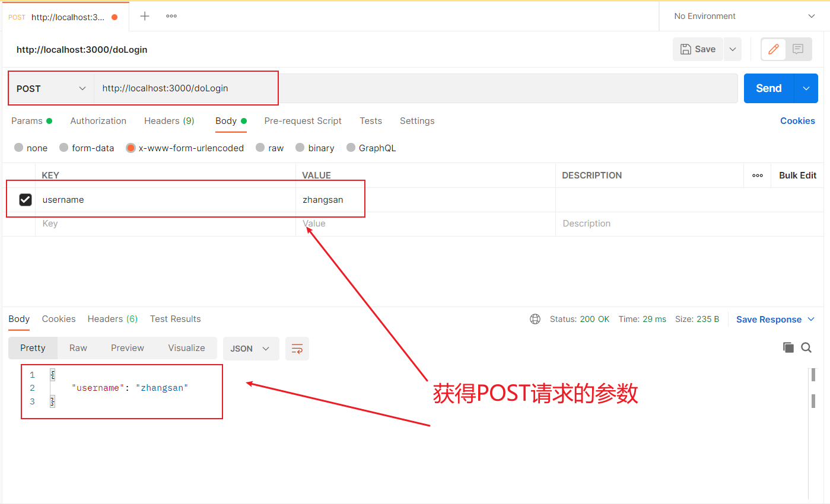Select raw body type

pos(270,148)
